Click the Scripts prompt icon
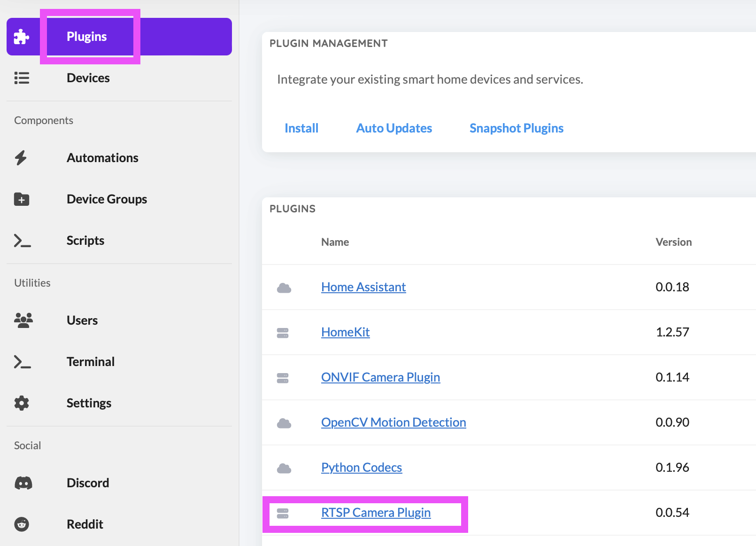 point(22,241)
